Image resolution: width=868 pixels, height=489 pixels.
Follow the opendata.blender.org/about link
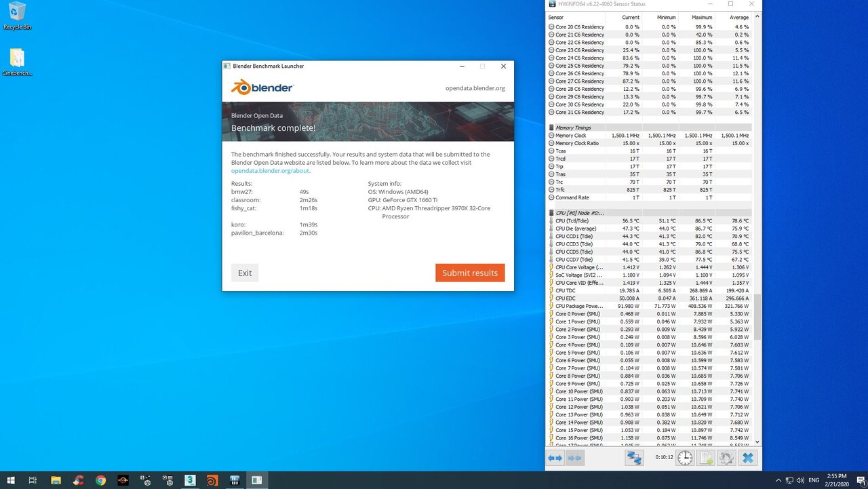[270, 171]
